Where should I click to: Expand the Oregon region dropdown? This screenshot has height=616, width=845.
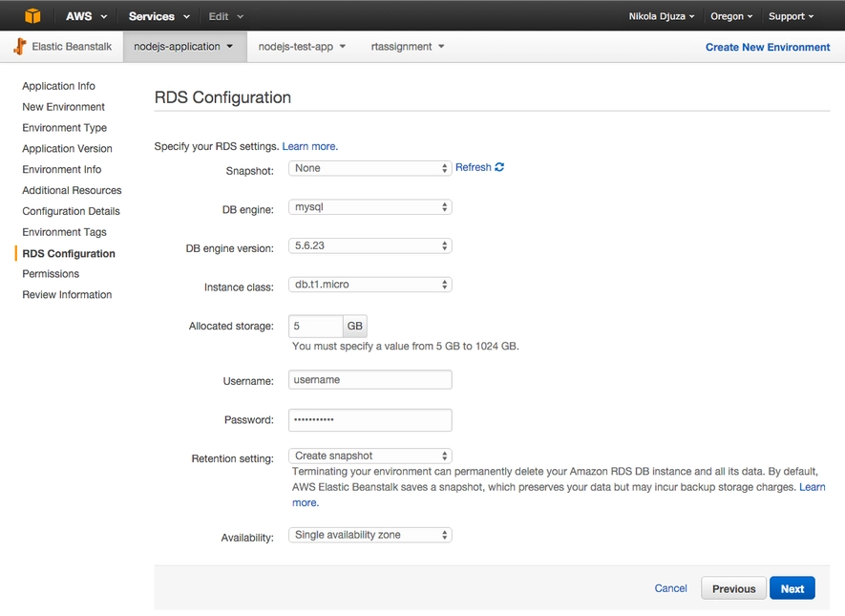coord(731,16)
